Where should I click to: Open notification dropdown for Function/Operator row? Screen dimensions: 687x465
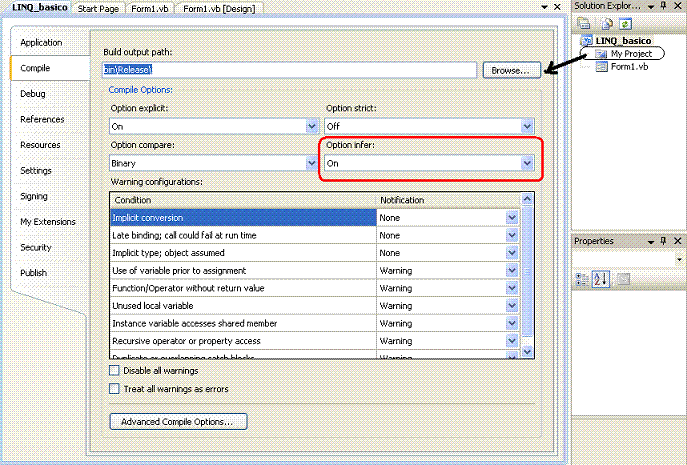tap(512, 288)
